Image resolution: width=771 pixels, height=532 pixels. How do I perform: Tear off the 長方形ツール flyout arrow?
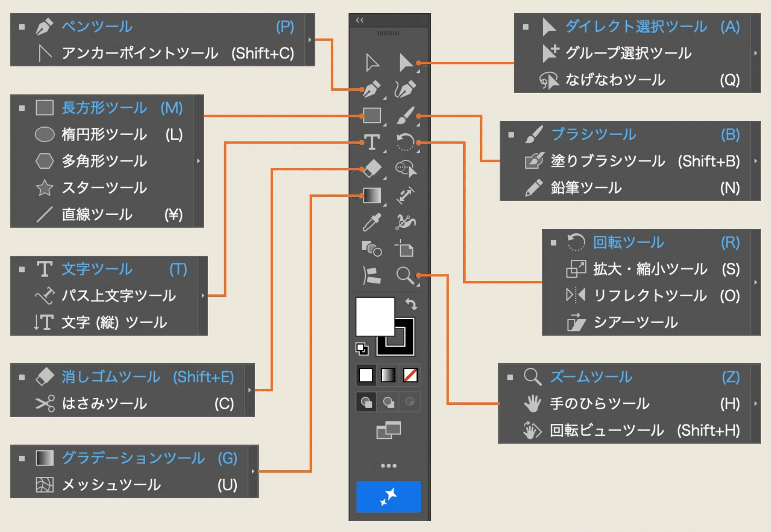[198, 161]
